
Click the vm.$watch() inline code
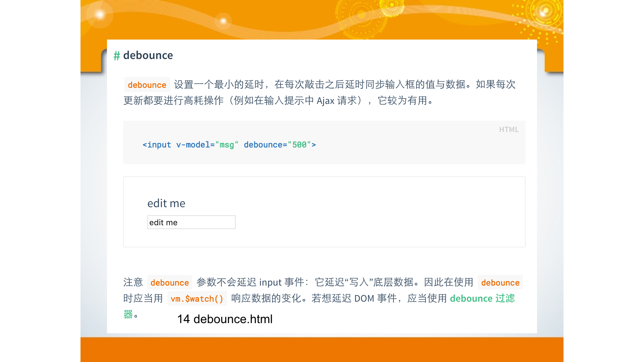pos(197,299)
